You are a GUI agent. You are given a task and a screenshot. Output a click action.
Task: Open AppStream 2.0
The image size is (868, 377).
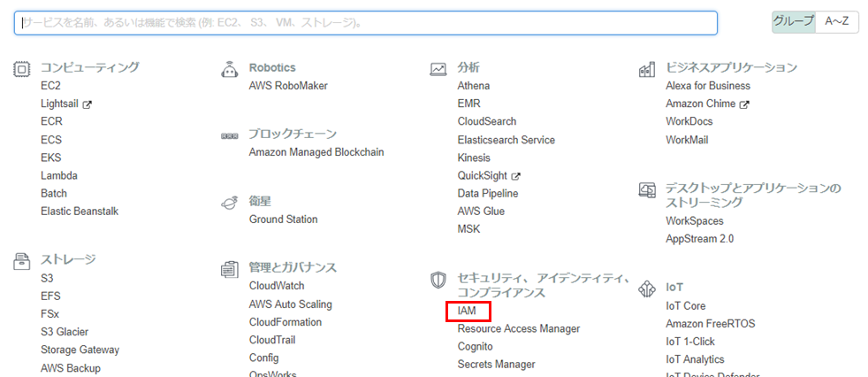tap(700, 239)
